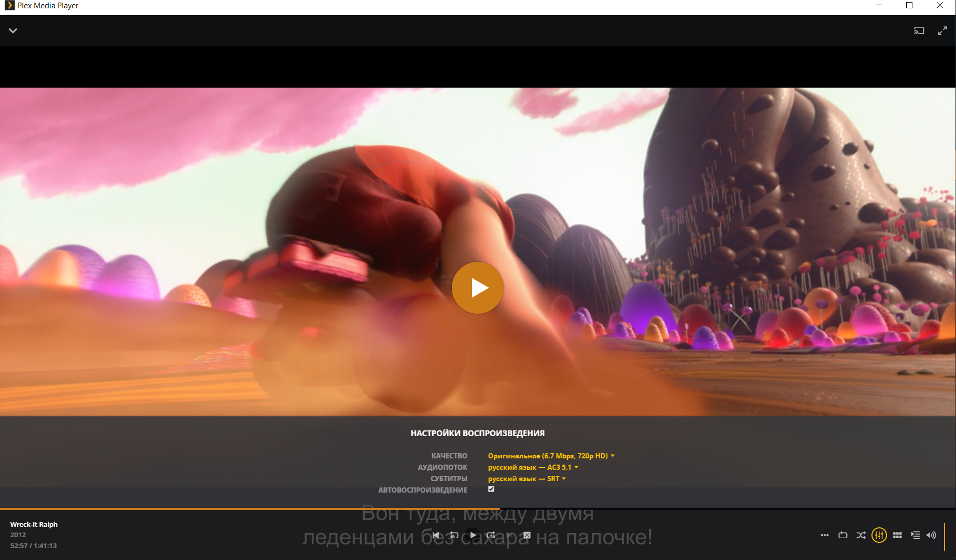The width and height of the screenshot is (956, 560).
Task: Open subtitles dropdown русский язык SRT
Action: [527, 479]
